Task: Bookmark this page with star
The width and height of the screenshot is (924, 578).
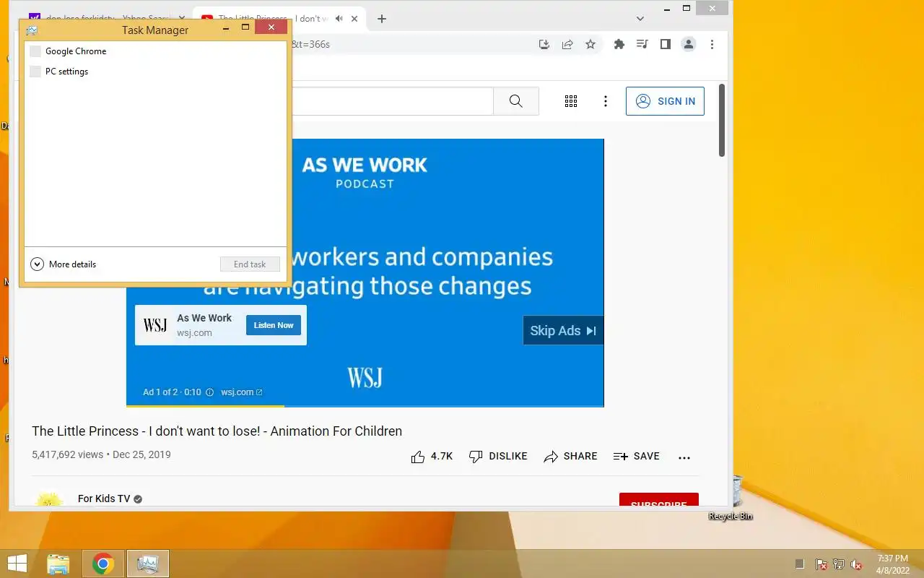Action: tap(590, 44)
